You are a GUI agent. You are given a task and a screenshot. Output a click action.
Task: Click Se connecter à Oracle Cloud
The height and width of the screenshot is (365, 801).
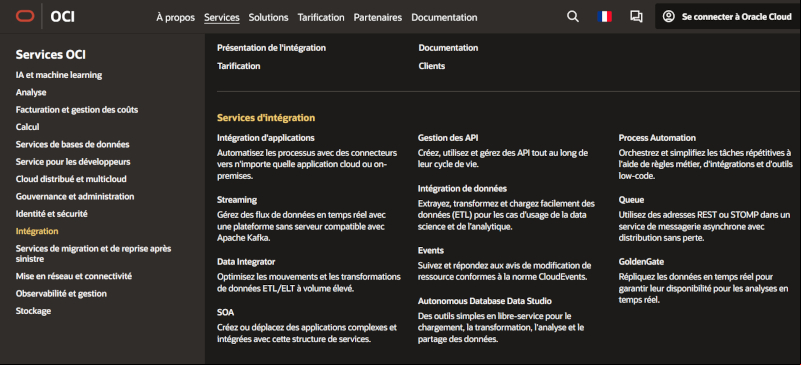(x=737, y=17)
